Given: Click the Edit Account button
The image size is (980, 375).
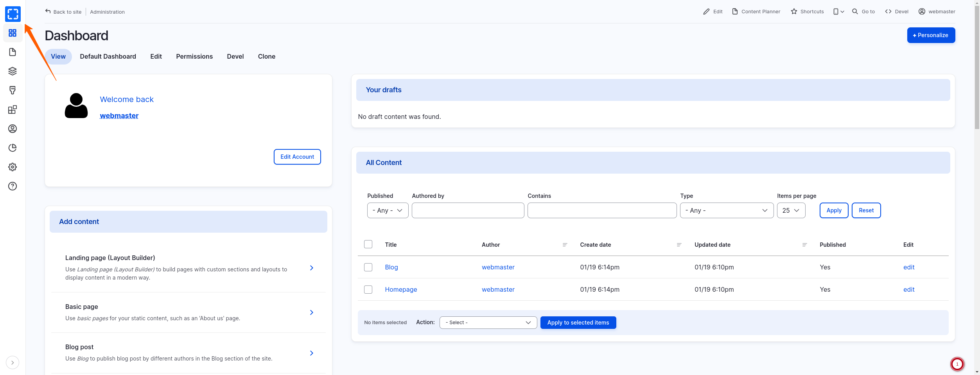Looking at the screenshot, I should click(x=297, y=157).
